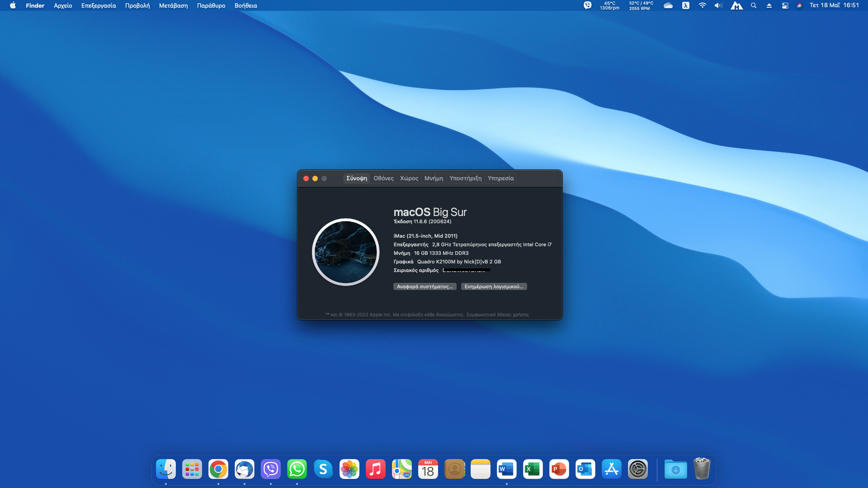
Task: Open the volume menu bar control
Action: click(x=718, y=5)
